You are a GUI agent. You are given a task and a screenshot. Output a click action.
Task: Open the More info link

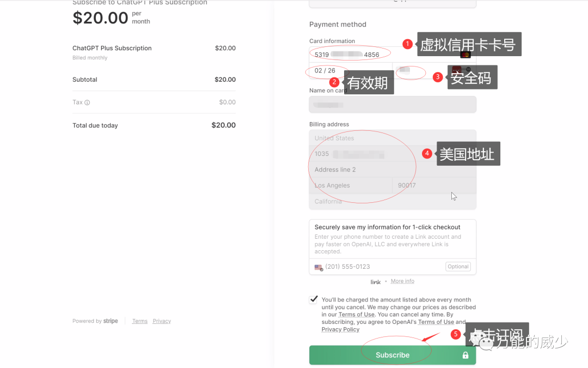[402, 281]
